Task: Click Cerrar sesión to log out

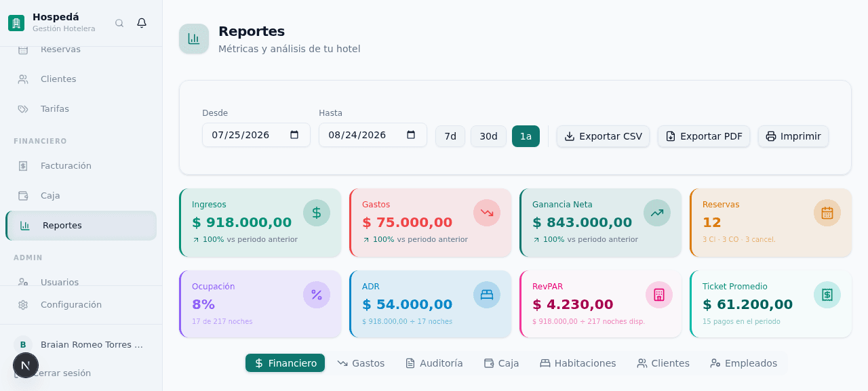Action: (61, 373)
